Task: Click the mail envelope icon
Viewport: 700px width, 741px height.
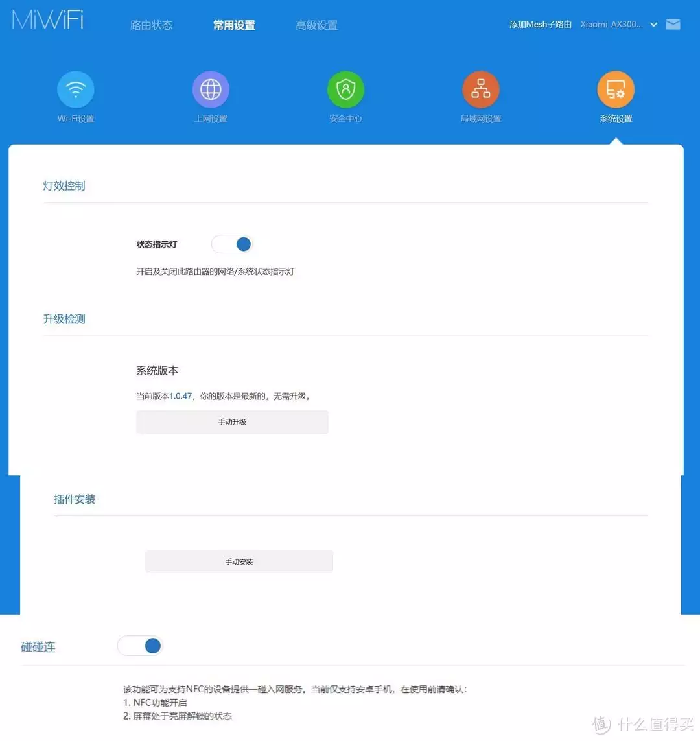Action: 673,24
